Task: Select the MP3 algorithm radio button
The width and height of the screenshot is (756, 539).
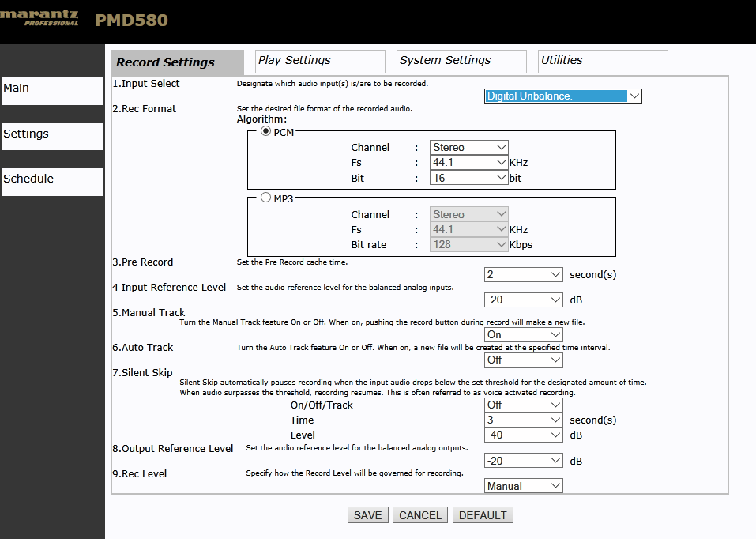Action: click(x=265, y=198)
